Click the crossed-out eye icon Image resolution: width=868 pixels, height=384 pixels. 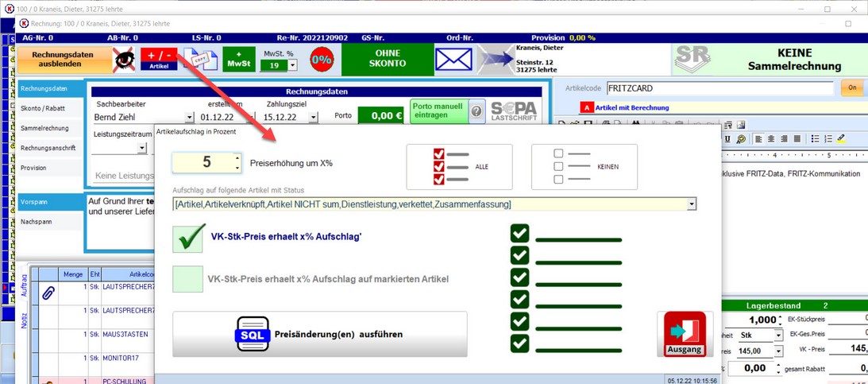pyautogui.click(x=123, y=60)
